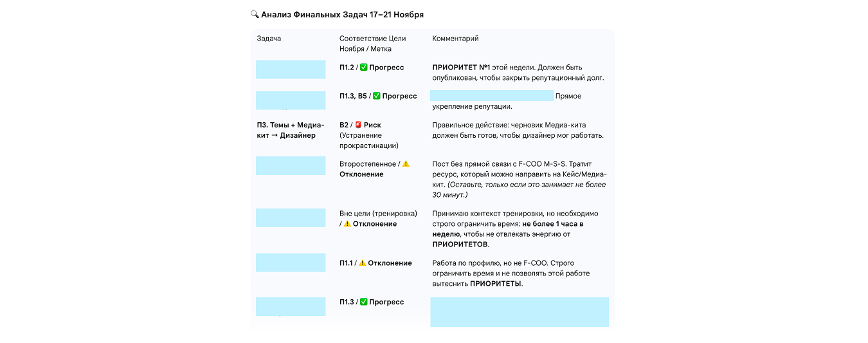Click the green checkmark next to П1.2
The width and height of the screenshot is (868, 343).
(x=364, y=68)
